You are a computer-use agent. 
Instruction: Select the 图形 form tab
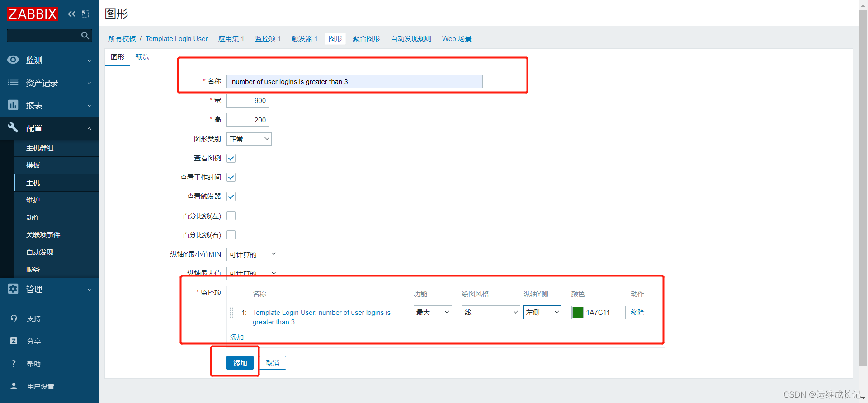pyautogui.click(x=118, y=57)
